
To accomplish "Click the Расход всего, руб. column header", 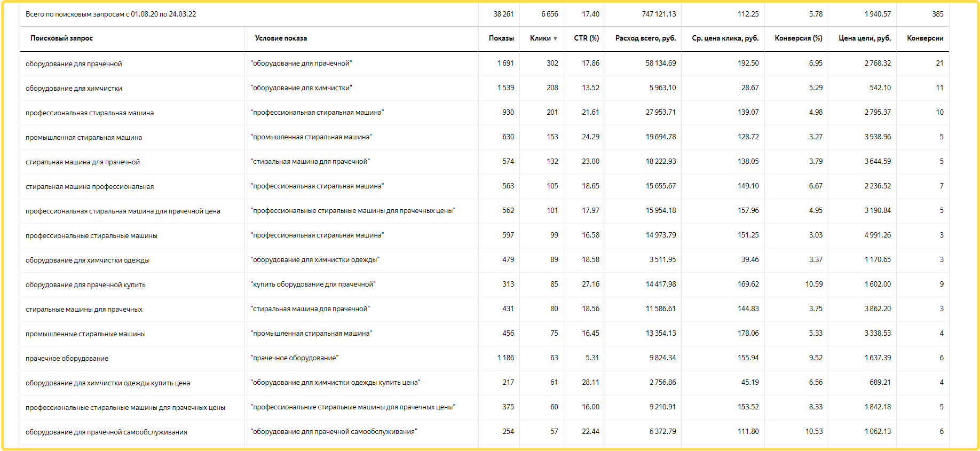I will [x=645, y=38].
